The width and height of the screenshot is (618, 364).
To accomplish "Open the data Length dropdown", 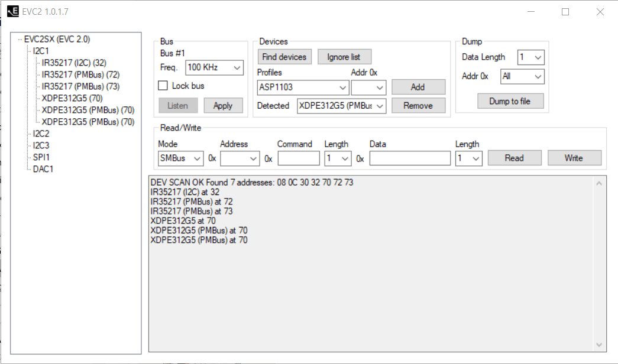I will click(x=468, y=158).
